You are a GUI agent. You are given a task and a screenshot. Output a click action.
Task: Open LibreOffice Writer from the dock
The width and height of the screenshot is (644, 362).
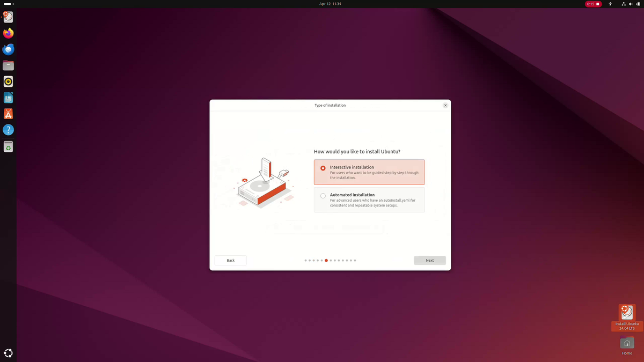point(8,98)
